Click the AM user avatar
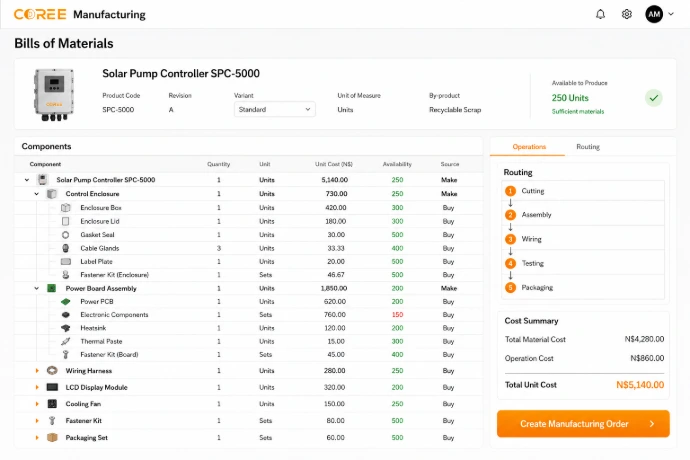This screenshot has width=690, height=460. coord(654,15)
